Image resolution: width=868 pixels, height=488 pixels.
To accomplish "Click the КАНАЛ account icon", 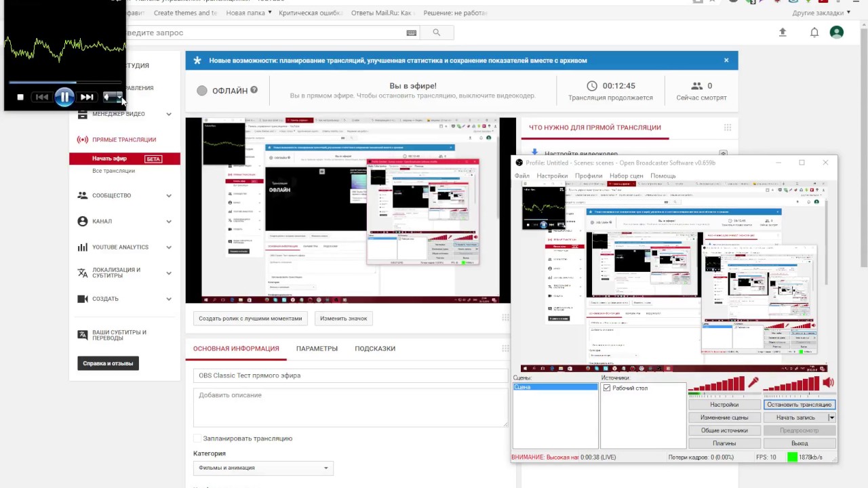I will pyautogui.click(x=83, y=221).
